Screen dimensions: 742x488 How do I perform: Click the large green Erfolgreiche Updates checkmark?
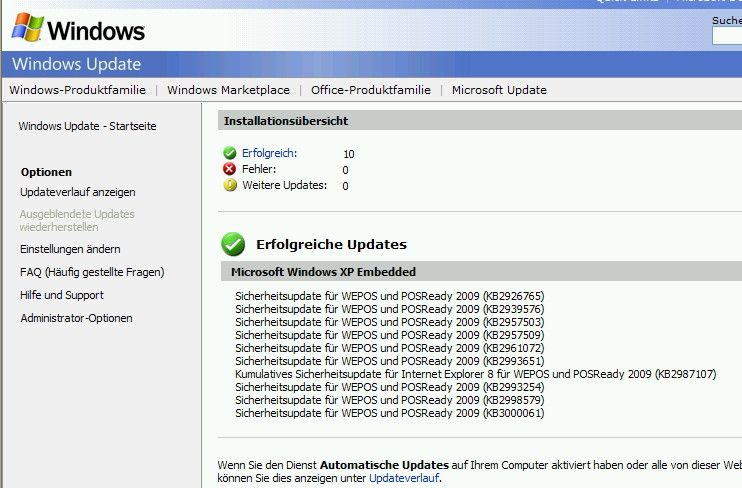click(233, 244)
